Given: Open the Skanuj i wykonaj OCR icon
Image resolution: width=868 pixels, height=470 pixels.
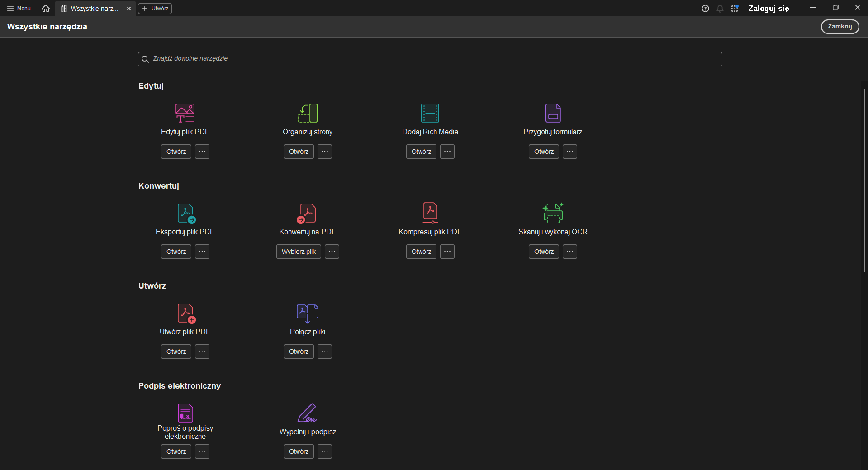Looking at the screenshot, I should click(x=553, y=213).
